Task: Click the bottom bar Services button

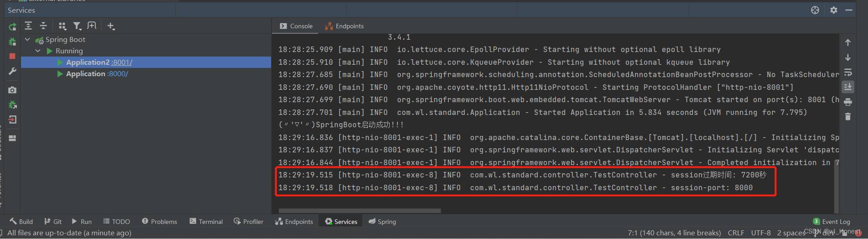Action: click(x=341, y=221)
